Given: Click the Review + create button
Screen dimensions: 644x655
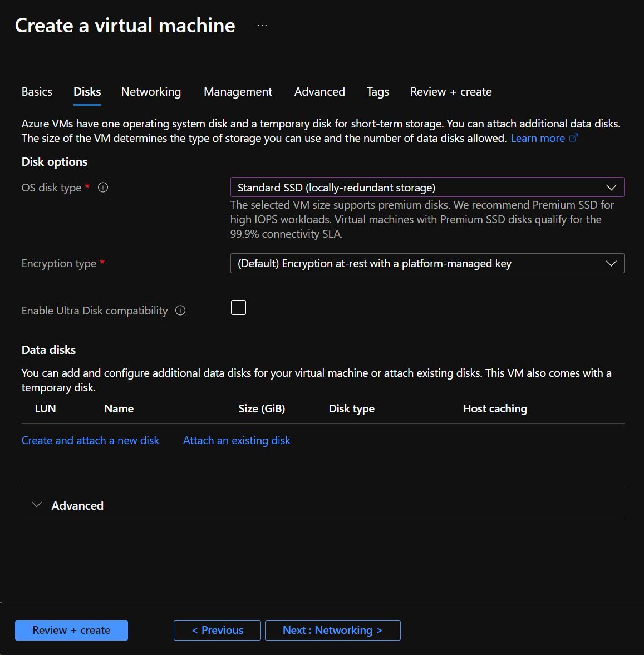Looking at the screenshot, I should pyautogui.click(x=71, y=630).
